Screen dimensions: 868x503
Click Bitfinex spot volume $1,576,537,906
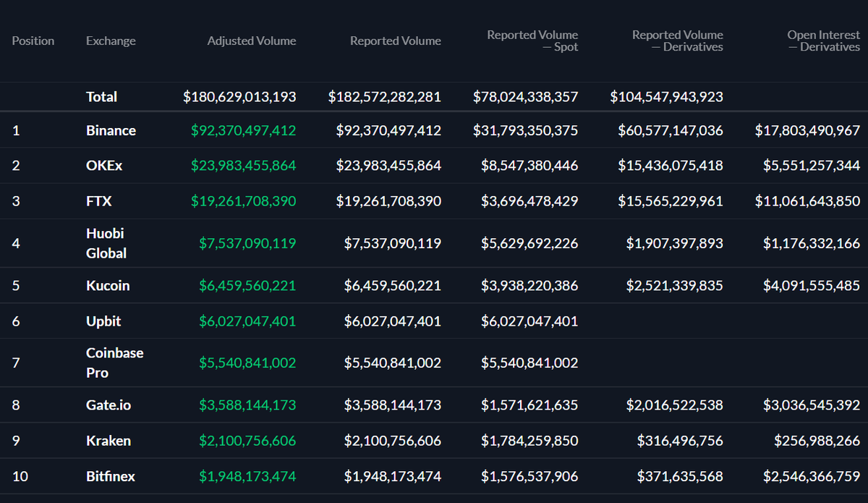coord(529,477)
